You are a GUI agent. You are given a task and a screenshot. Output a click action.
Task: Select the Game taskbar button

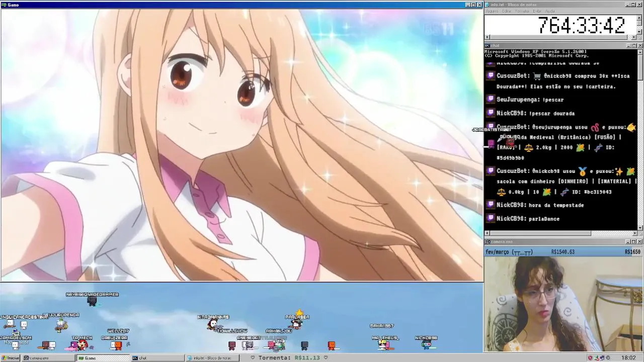coord(103,358)
